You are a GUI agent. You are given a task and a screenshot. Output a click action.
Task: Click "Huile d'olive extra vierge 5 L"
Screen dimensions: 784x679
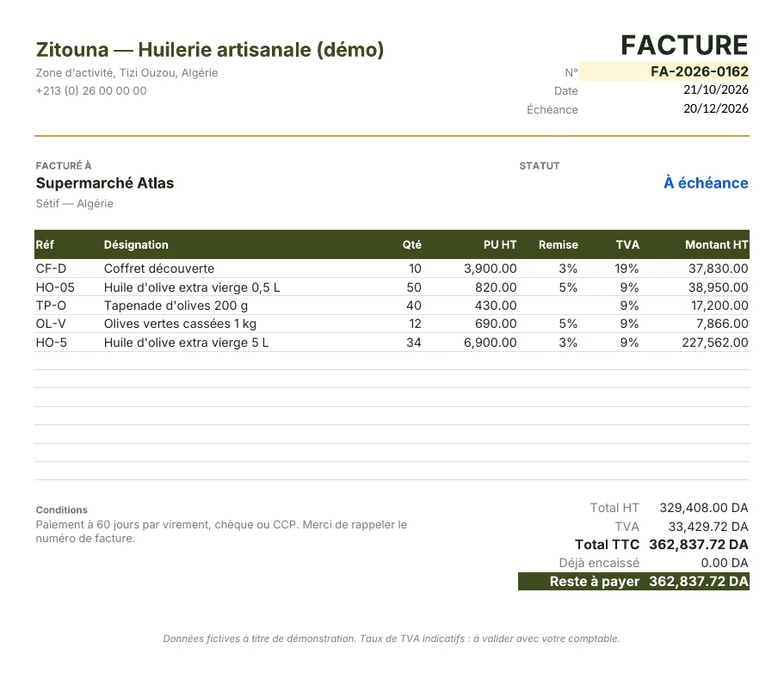pyautogui.click(x=186, y=343)
